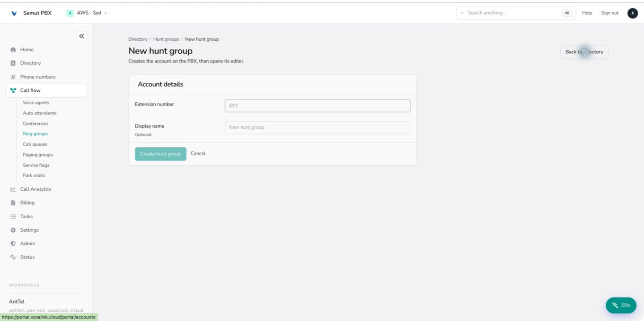Screen dimensions: 644x321
Task: Open Ring groups under Call flow
Action: click(35, 134)
